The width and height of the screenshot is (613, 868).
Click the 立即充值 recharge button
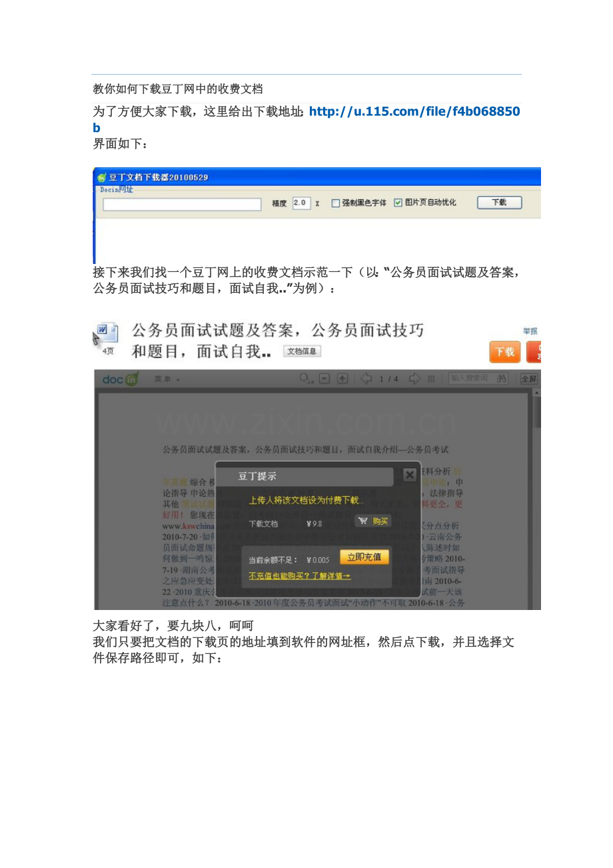click(x=364, y=557)
